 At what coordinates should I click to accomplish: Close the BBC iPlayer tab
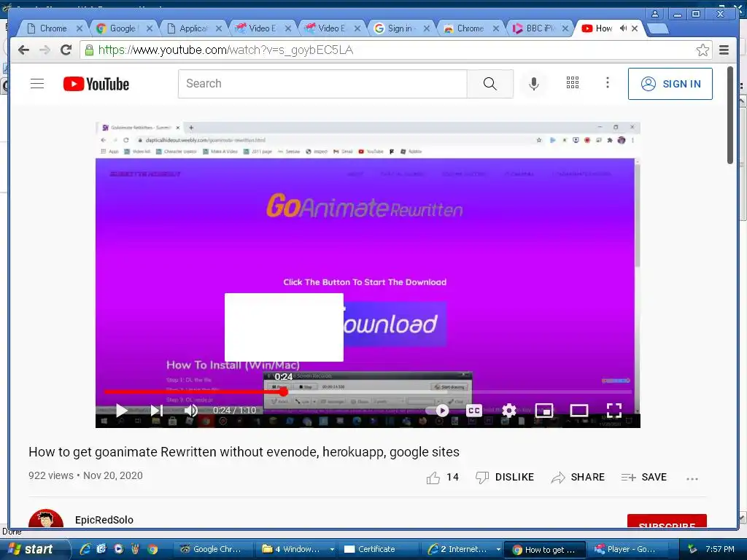point(565,28)
